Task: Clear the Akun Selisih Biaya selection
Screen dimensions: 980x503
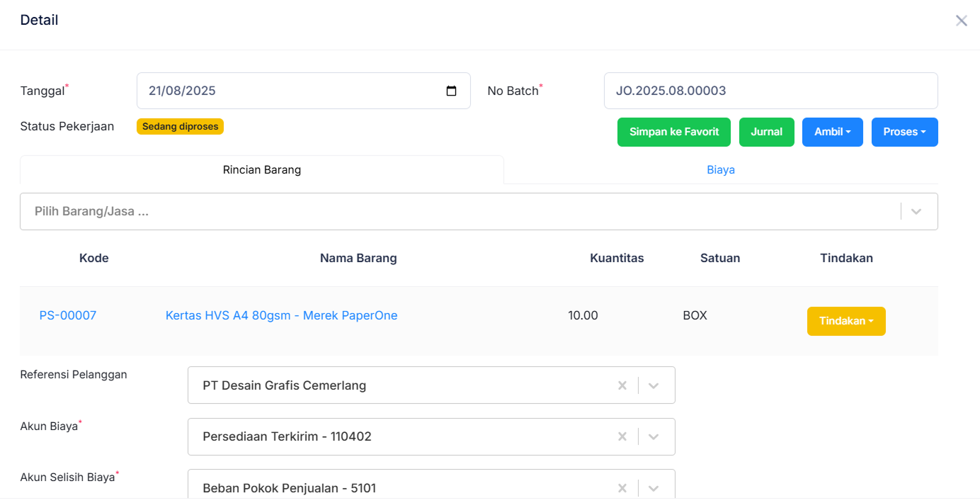Action: 622,487
